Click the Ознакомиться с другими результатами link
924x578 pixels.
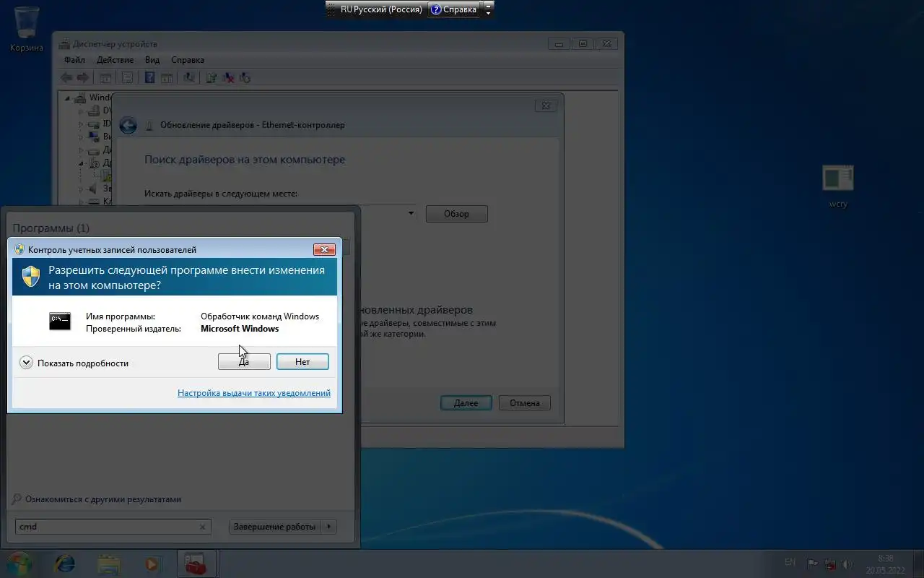pyautogui.click(x=103, y=499)
